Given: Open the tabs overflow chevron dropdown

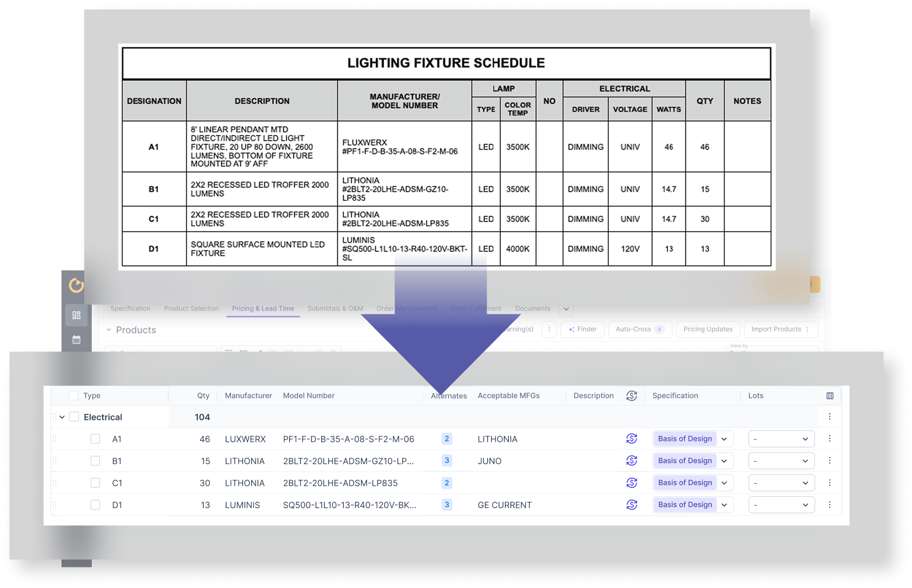Looking at the screenshot, I should (x=566, y=309).
